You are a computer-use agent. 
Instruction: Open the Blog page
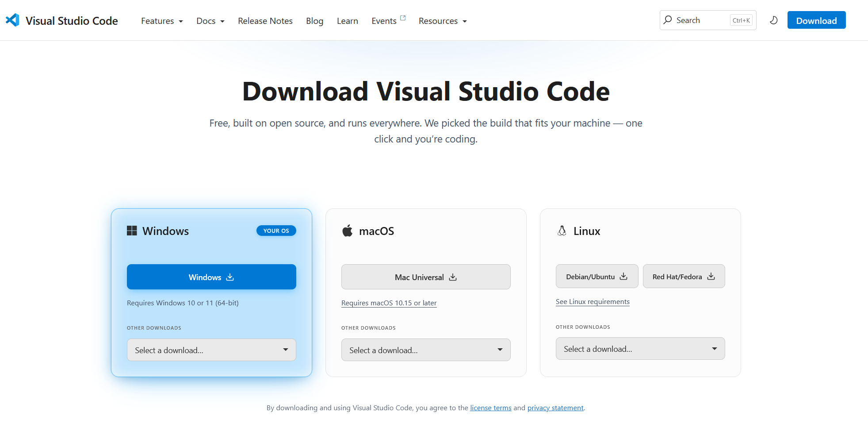click(315, 21)
